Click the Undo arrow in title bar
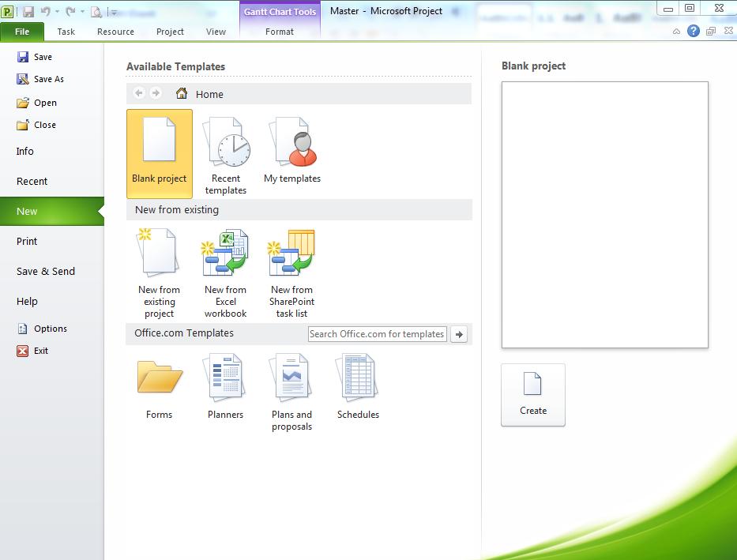 [45, 12]
